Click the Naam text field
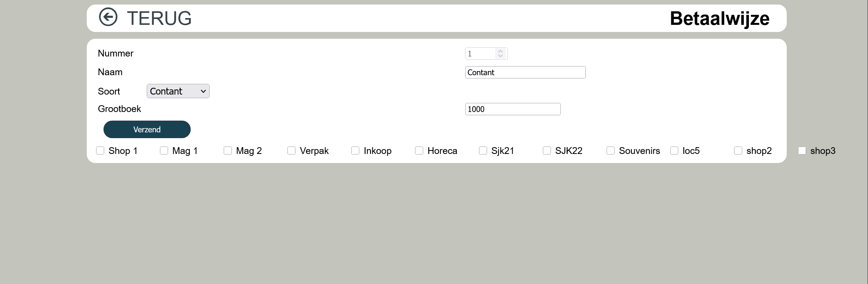Screen dimensions: 868x284 click(525, 73)
